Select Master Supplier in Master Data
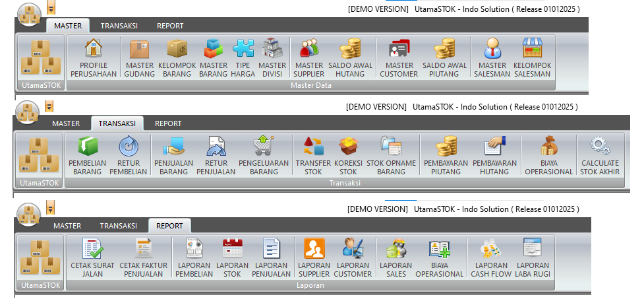The width and height of the screenshot is (644, 307). coord(309,58)
